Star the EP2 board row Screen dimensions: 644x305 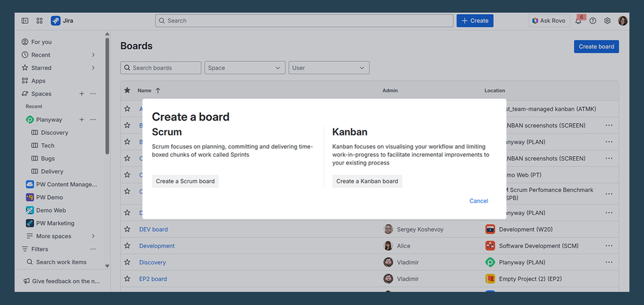click(x=128, y=279)
